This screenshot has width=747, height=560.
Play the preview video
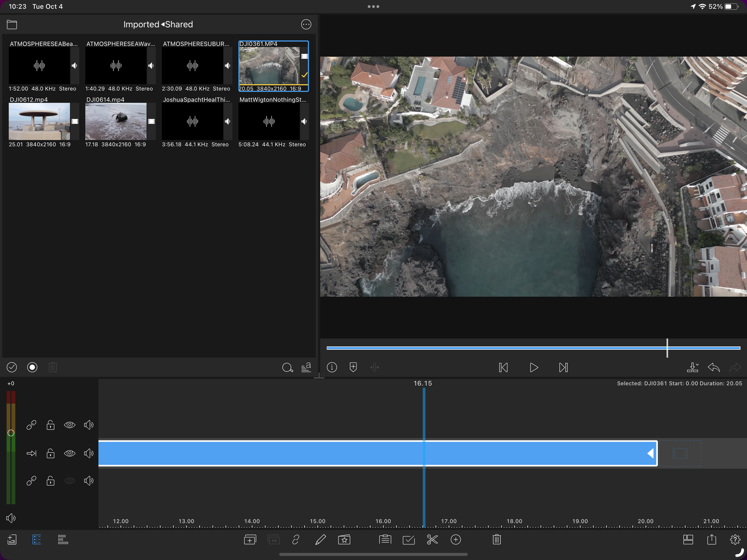pos(533,368)
